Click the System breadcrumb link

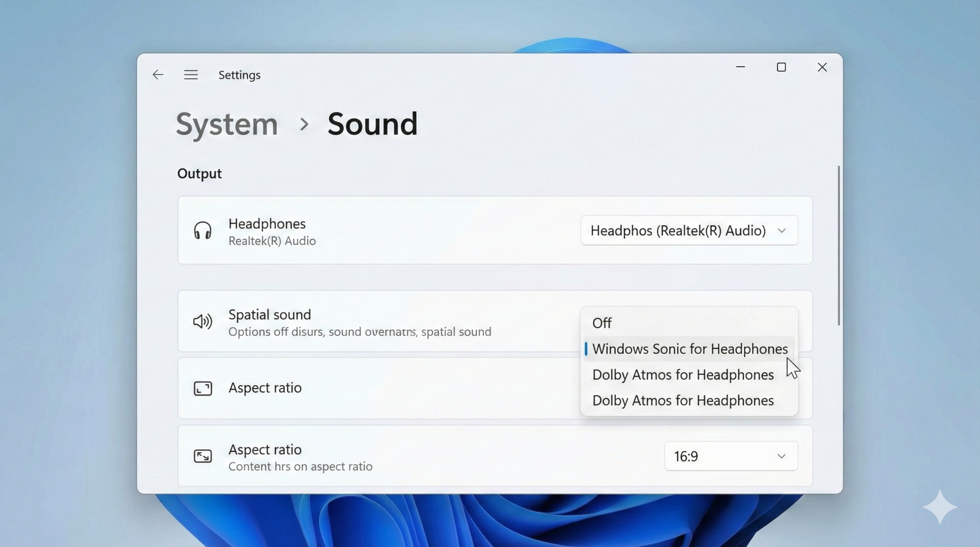(x=226, y=124)
